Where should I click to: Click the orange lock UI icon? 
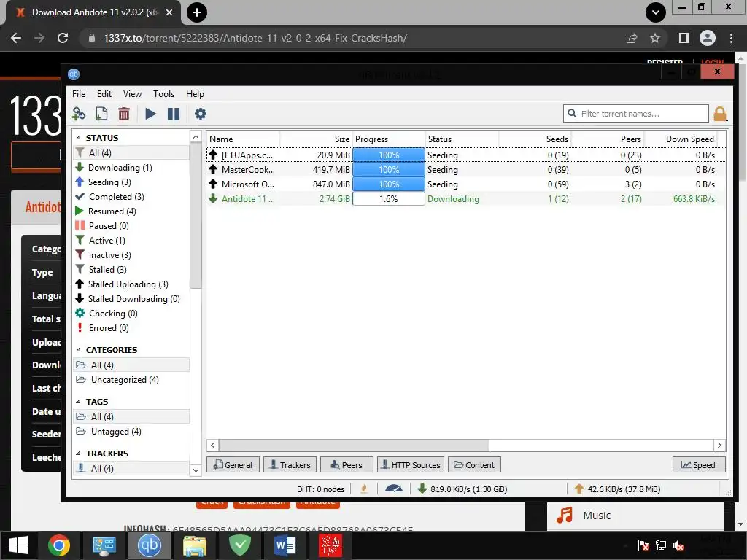[x=719, y=114]
